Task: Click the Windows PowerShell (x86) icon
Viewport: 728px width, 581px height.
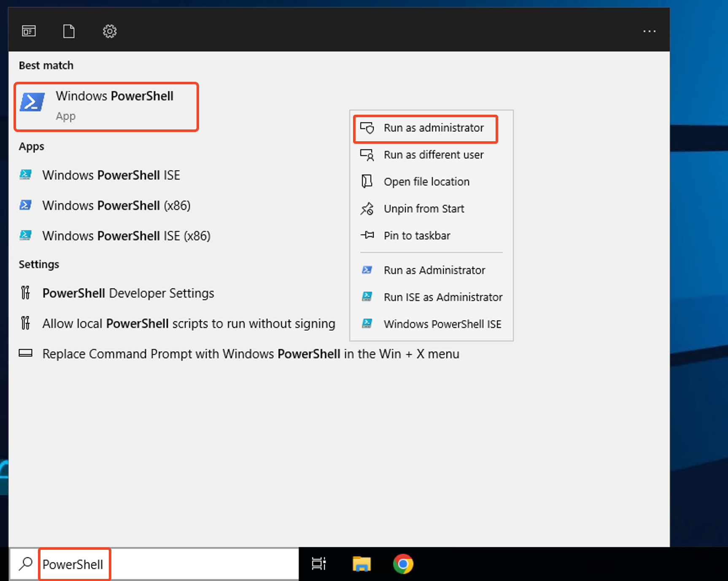Action: (x=25, y=205)
